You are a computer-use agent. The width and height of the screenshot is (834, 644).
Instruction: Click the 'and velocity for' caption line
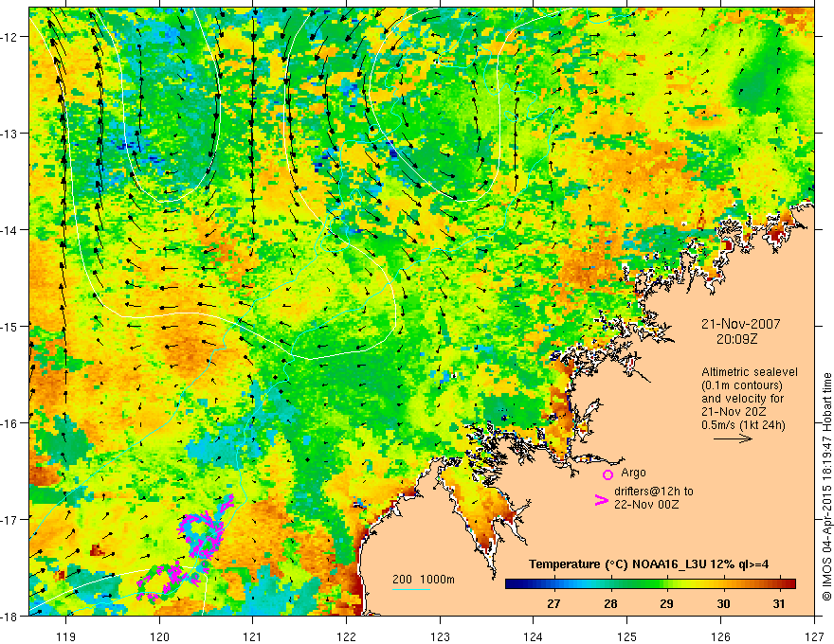742,399
